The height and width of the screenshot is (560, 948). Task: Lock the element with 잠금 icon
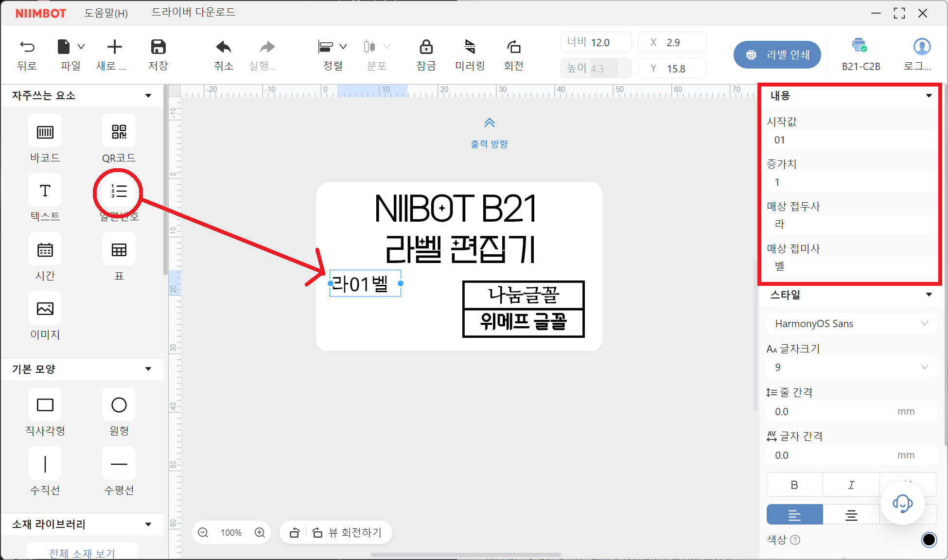[426, 47]
